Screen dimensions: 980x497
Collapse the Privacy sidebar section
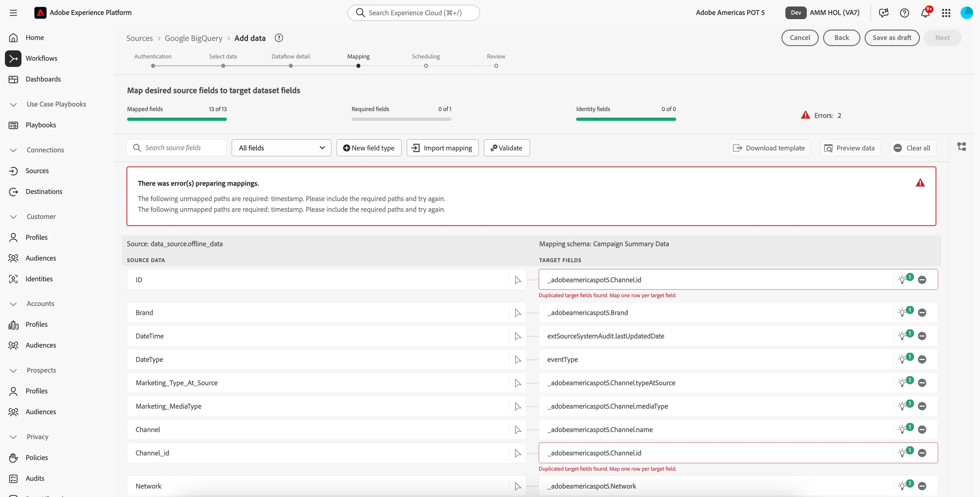13,437
